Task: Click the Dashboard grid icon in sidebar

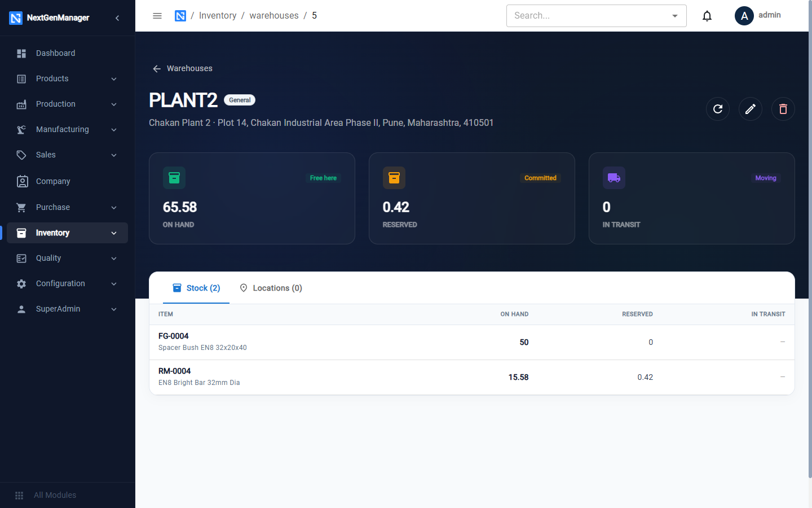Action: (21, 53)
